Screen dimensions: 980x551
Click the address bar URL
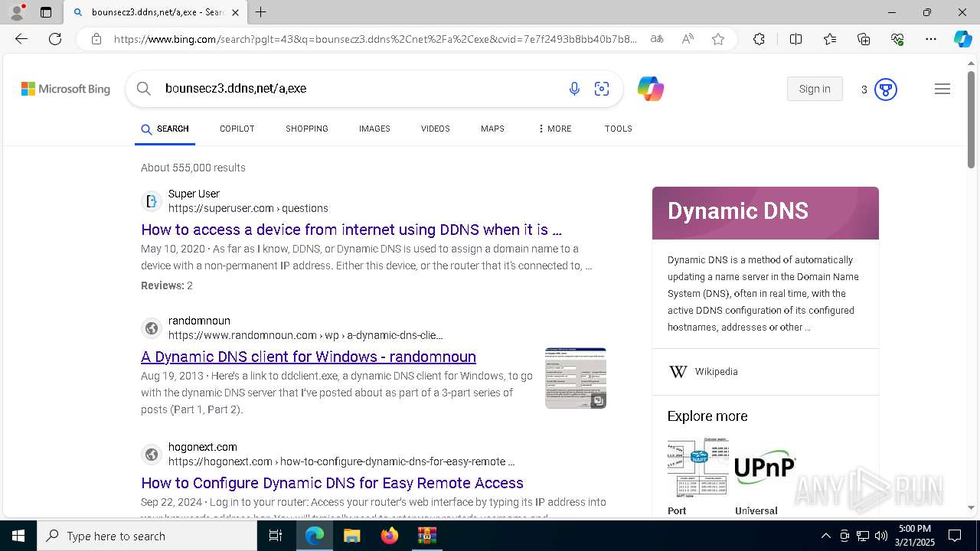coord(375,39)
